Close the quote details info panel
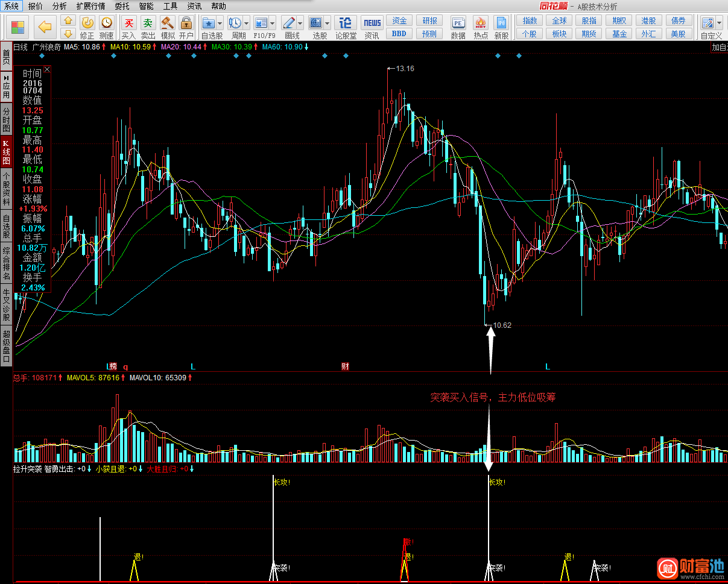The height and width of the screenshot is (584, 728). [48, 69]
